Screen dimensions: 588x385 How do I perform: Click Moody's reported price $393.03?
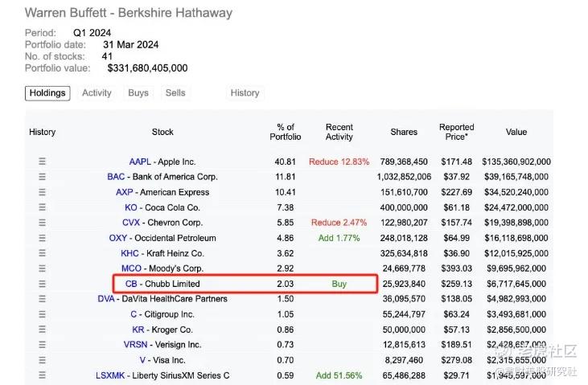(456, 268)
